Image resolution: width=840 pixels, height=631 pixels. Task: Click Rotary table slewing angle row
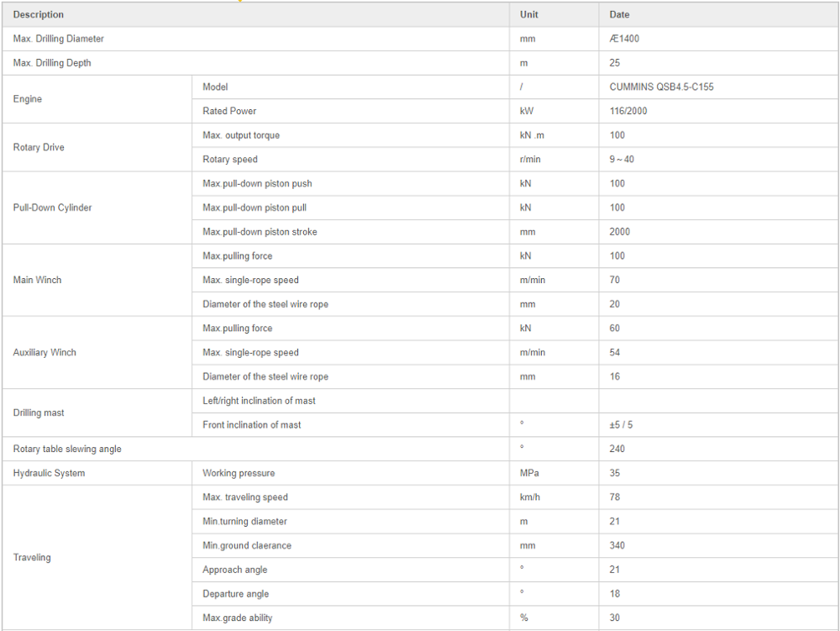point(67,449)
